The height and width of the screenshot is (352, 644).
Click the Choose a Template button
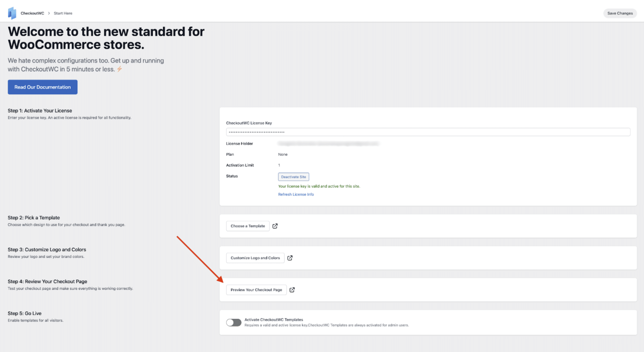248,226
